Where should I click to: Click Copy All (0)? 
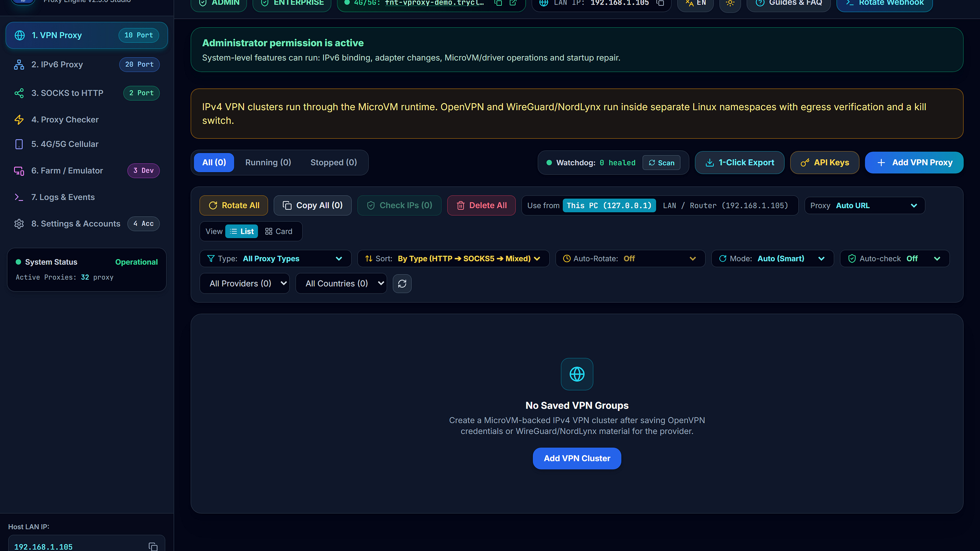[x=312, y=205]
